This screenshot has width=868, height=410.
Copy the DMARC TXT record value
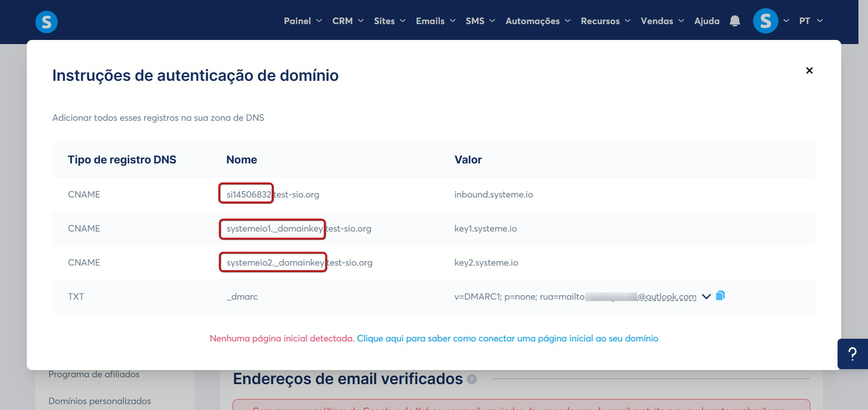(x=720, y=296)
